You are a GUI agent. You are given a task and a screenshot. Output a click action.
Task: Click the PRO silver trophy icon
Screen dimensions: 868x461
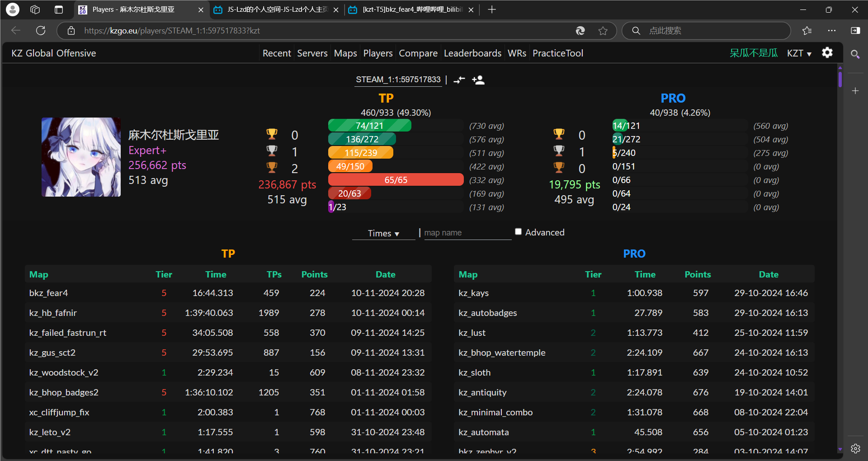(x=559, y=151)
